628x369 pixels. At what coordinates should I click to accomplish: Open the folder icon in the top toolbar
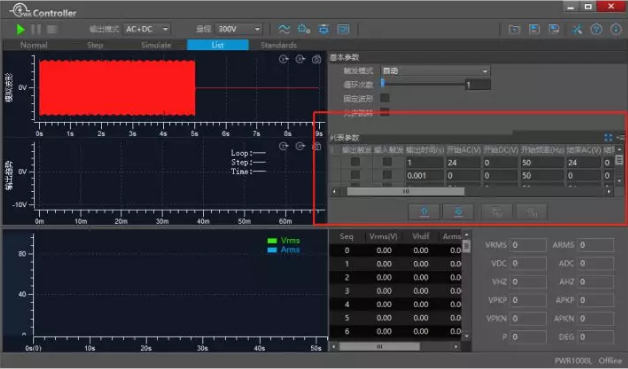[x=514, y=29]
